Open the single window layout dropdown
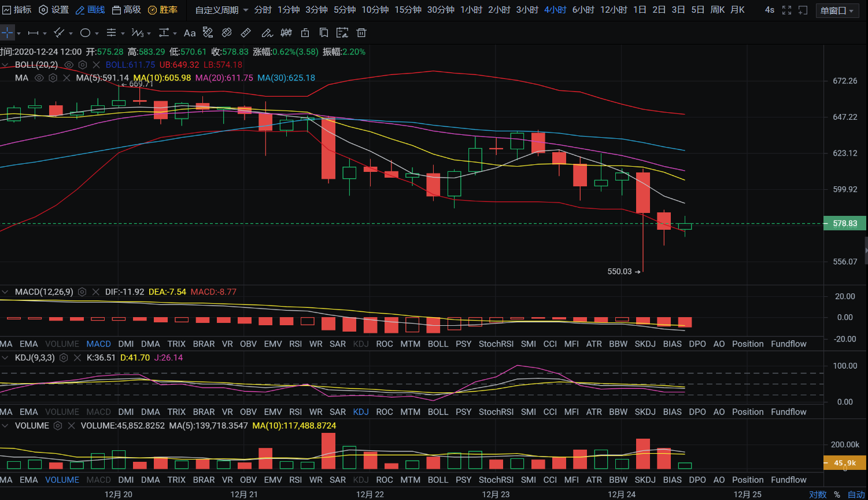 coord(837,10)
